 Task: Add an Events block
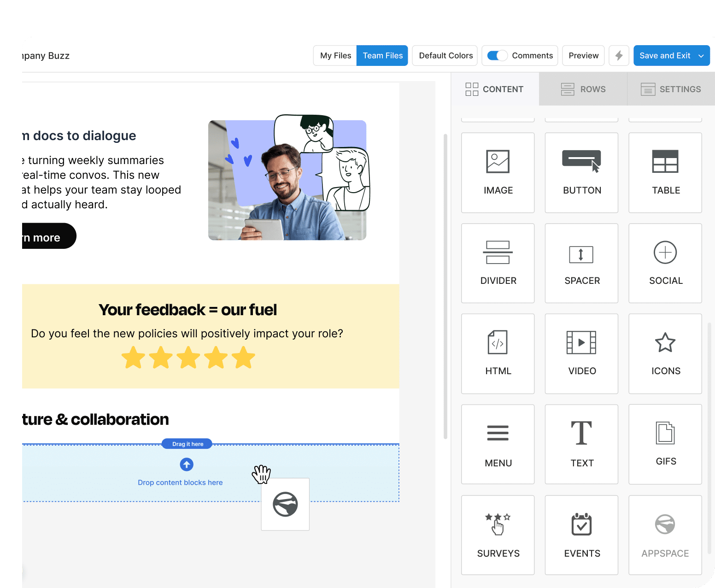pyautogui.click(x=581, y=535)
